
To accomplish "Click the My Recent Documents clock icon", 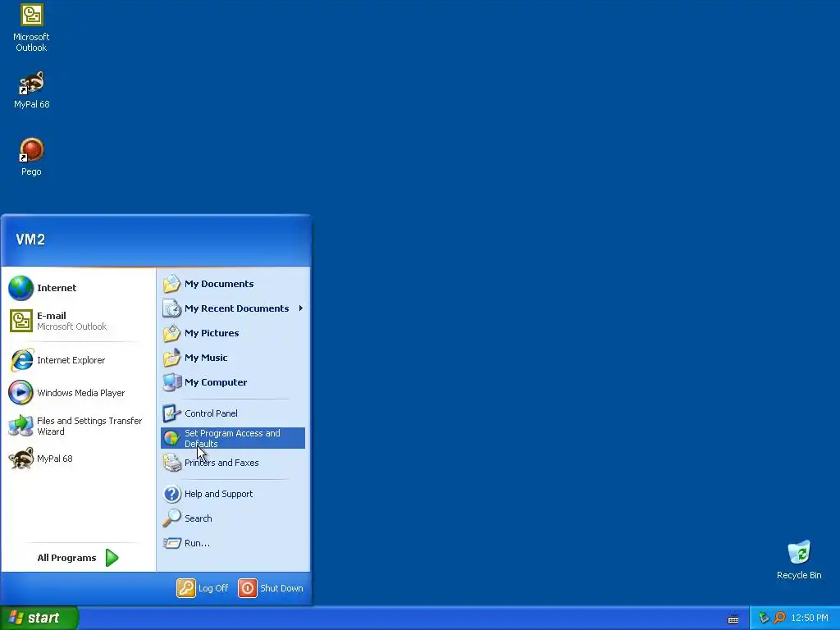I will (172, 308).
